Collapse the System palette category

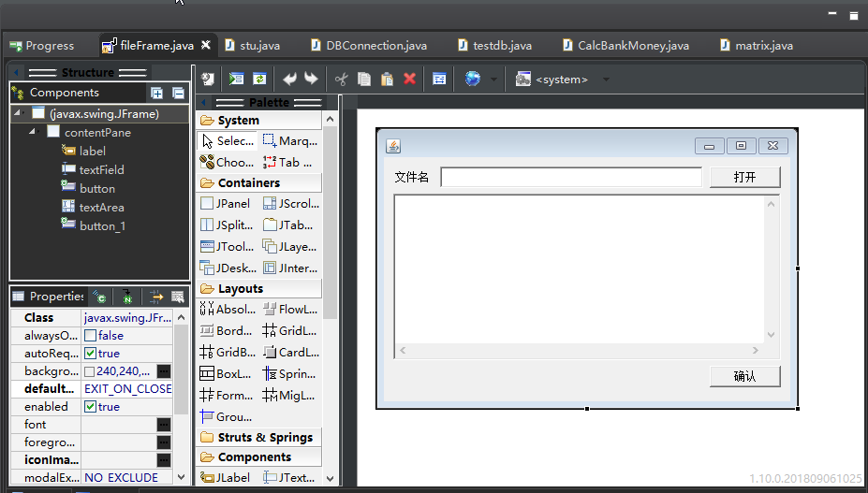point(258,120)
